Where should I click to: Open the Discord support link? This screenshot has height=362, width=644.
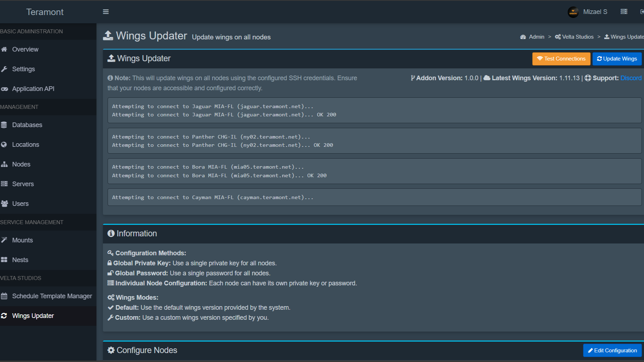[x=631, y=78]
